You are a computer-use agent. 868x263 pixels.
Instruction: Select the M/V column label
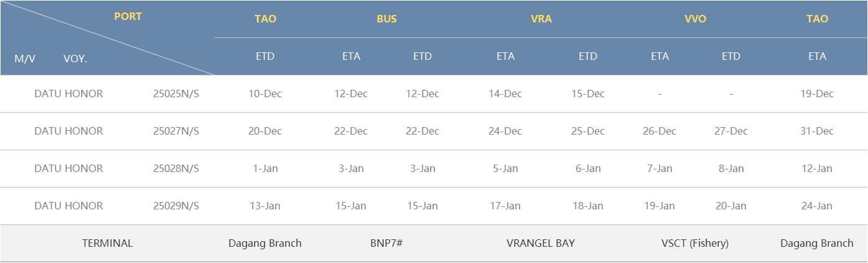point(25,59)
